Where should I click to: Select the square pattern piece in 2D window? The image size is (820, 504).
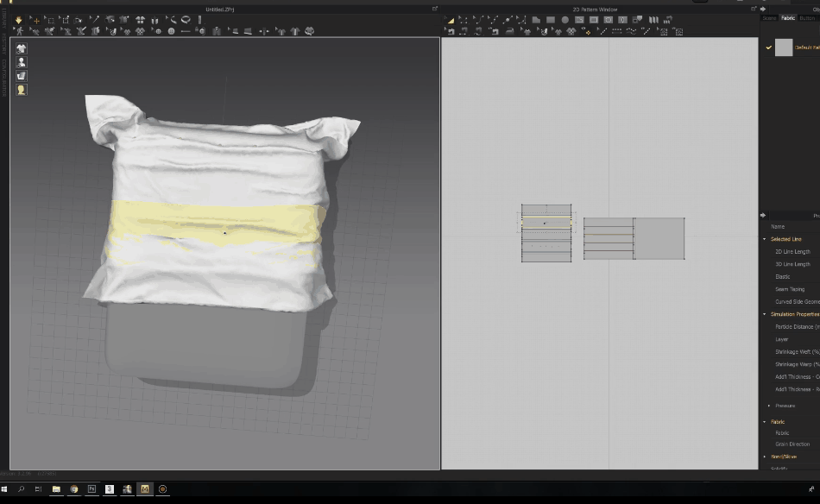659,238
